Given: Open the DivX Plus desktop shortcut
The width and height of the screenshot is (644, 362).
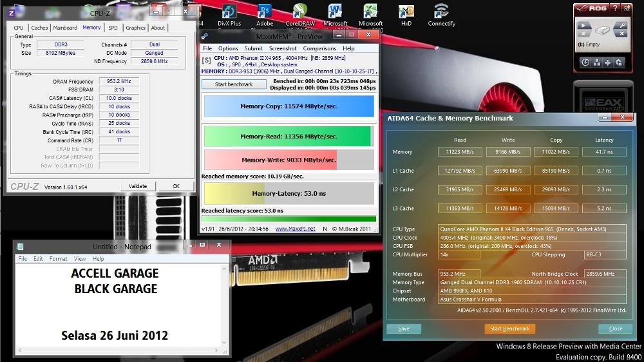Looking at the screenshot, I should pyautogui.click(x=229, y=15).
